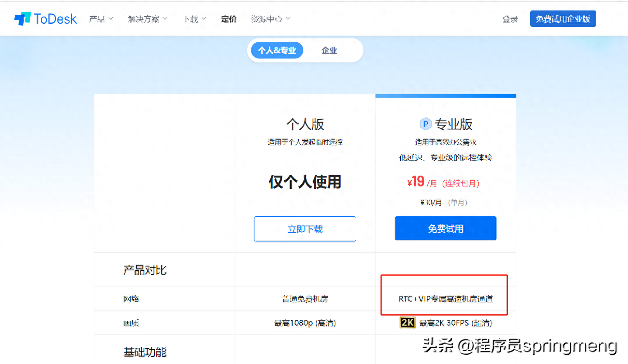The width and height of the screenshot is (628, 364).
Task: Expand the 资源中心 dropdown menu
Action: pos(270,19)
